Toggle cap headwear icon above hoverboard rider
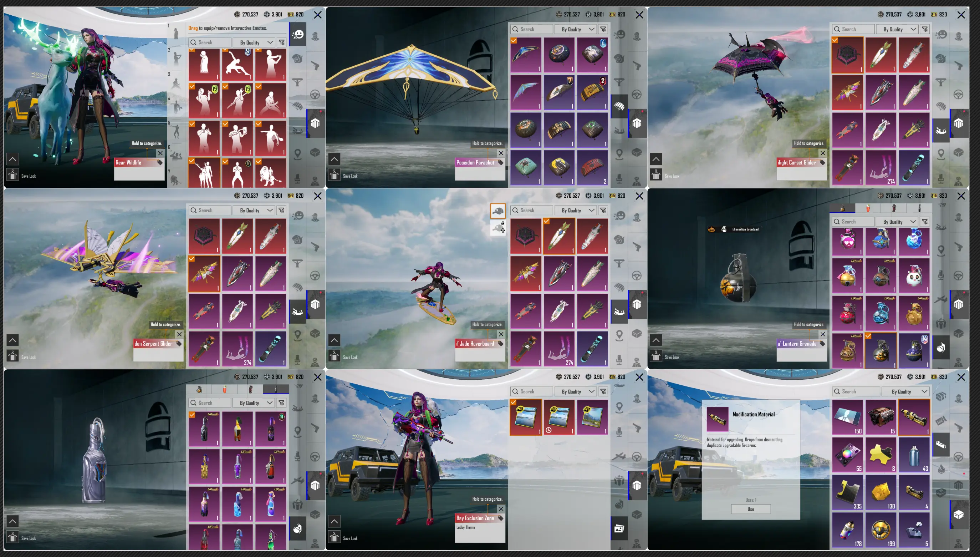980x557 pixels. point(497,211)
